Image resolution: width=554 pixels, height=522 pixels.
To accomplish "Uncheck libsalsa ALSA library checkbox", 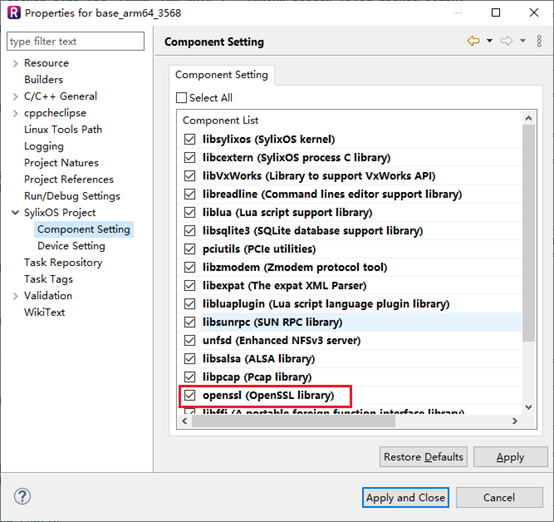I will pyautogui.click(x=190, y=359).
